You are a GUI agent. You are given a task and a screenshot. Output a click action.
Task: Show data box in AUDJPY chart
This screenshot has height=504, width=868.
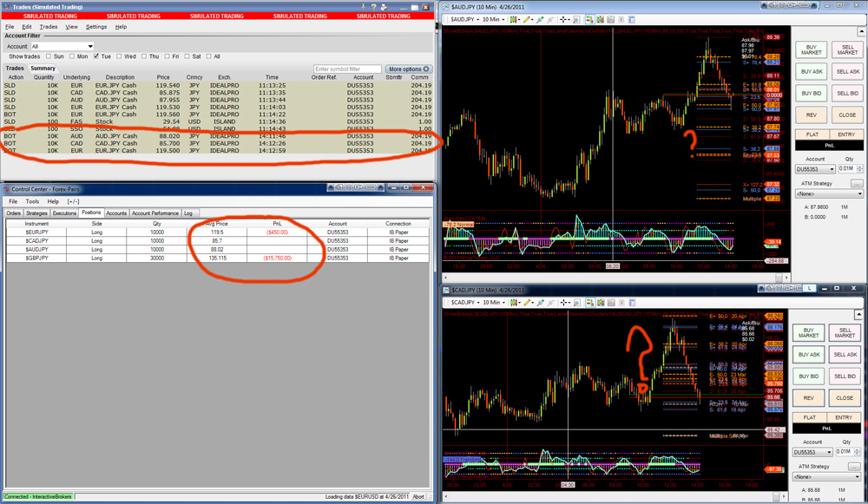pos(577,19)
